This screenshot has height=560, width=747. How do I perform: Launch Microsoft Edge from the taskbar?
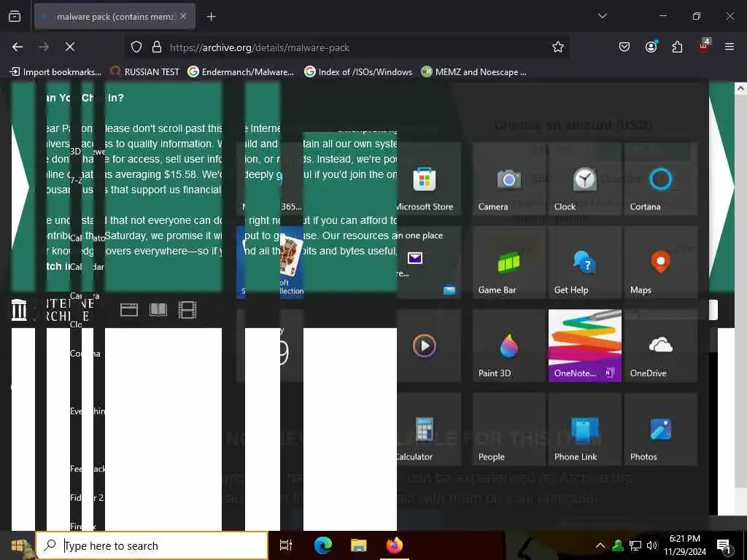pos(322,545)
